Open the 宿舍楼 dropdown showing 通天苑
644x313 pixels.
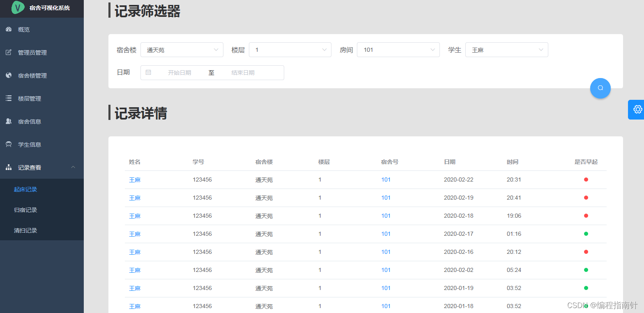182,50
